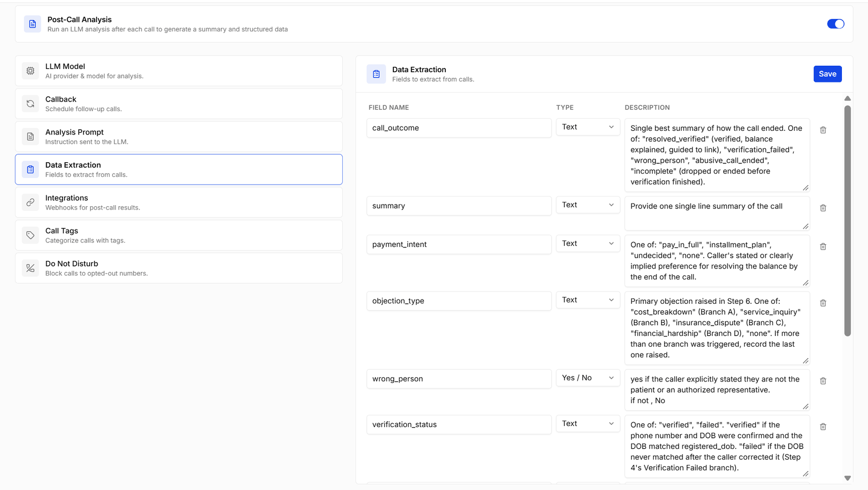Toggle off Post-Call Analysis switch
Screen dimensions: 868x490
click(x=835, y=24)
